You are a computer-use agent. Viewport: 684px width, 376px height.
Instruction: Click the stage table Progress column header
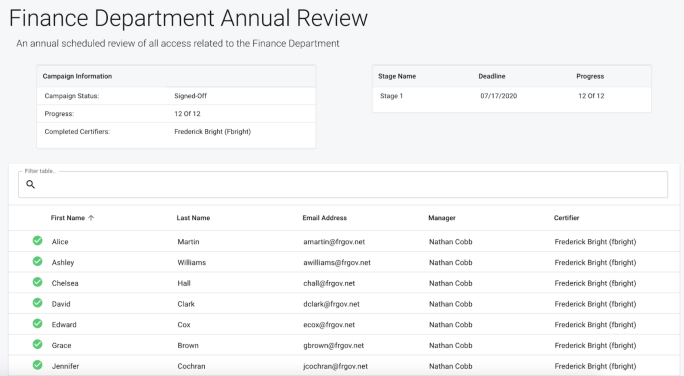tap(590, 76)
